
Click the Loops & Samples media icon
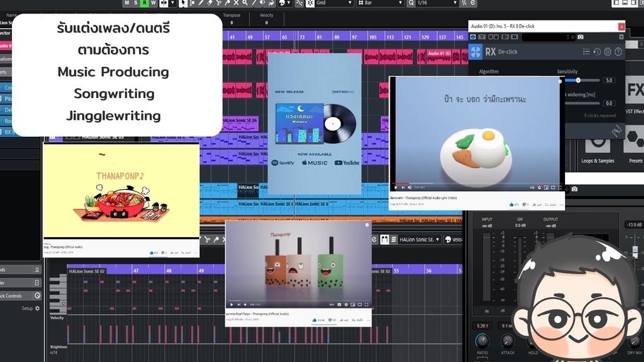tap(597, 144)
